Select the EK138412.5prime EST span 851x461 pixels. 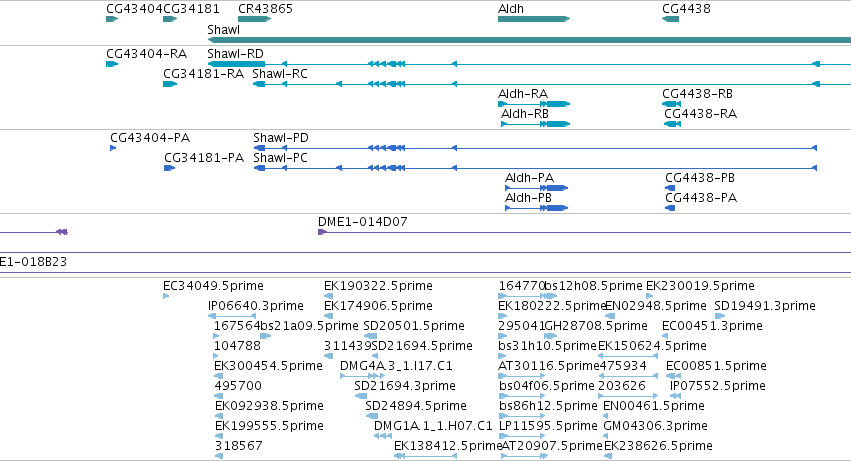point(426,456)
